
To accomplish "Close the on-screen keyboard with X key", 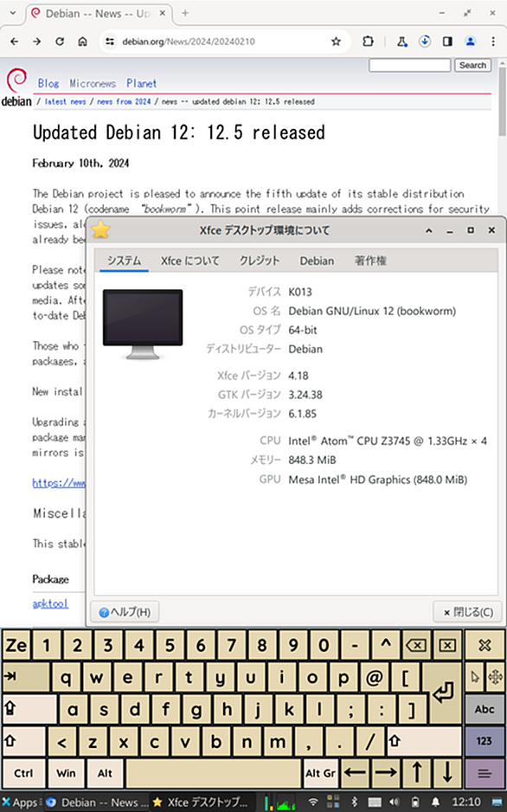I will click(485, 645).
